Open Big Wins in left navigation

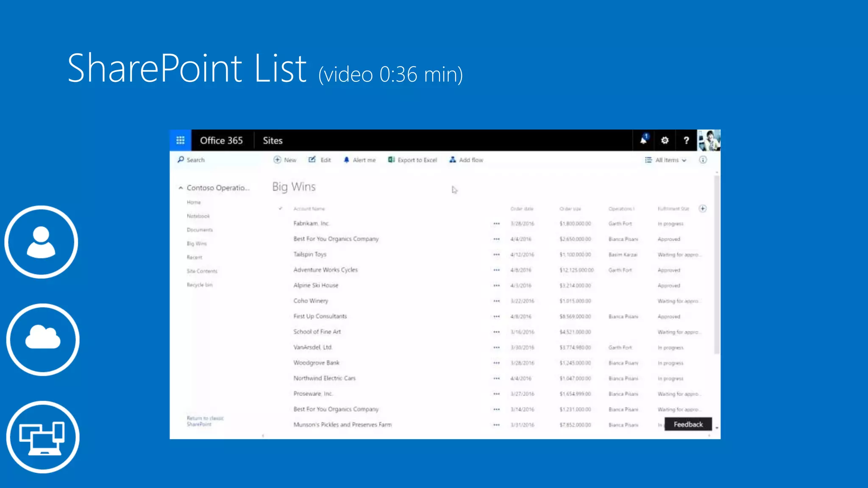coord(197,244)
